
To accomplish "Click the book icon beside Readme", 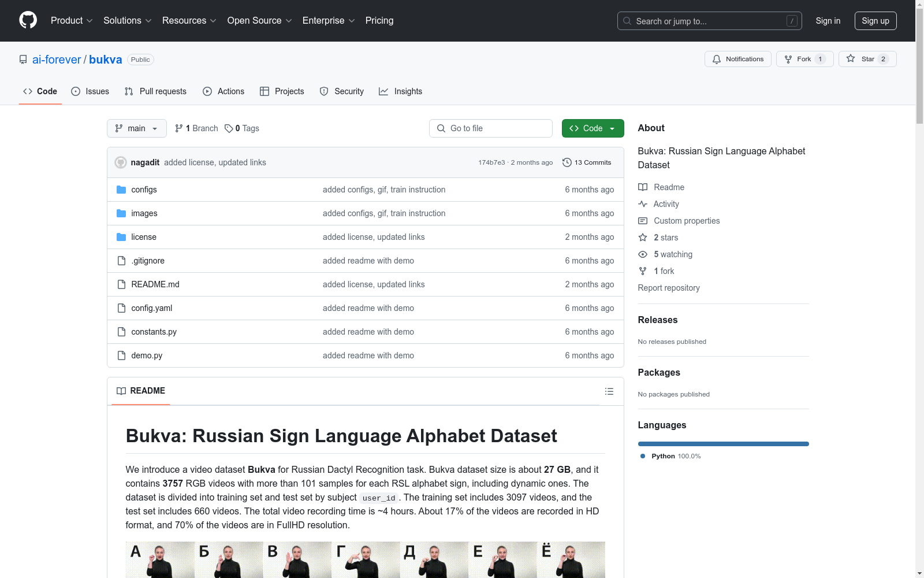I will [x=643, y=187].
